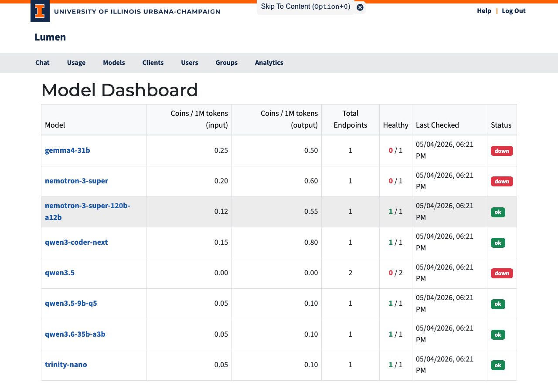Click University of Illinois Urbana-Champaign wordmark
The height and width of the screenshot is (392, 558).
point(137,11)
